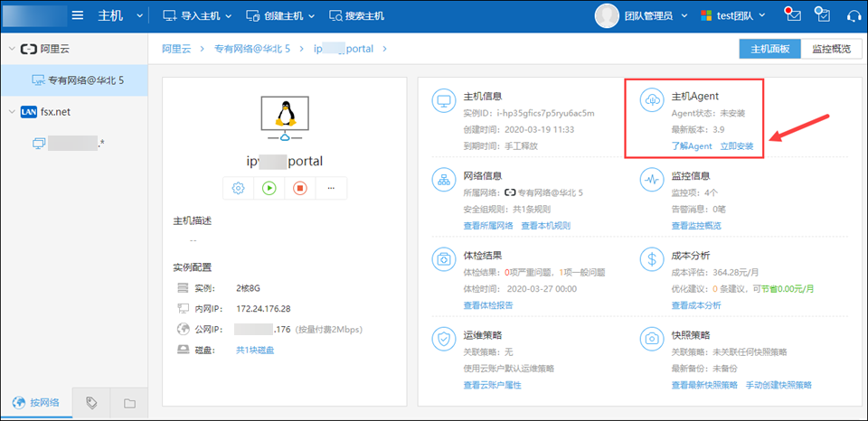Click the 主机描述 heading
868x421 pixels.
(x=192, y=221)
